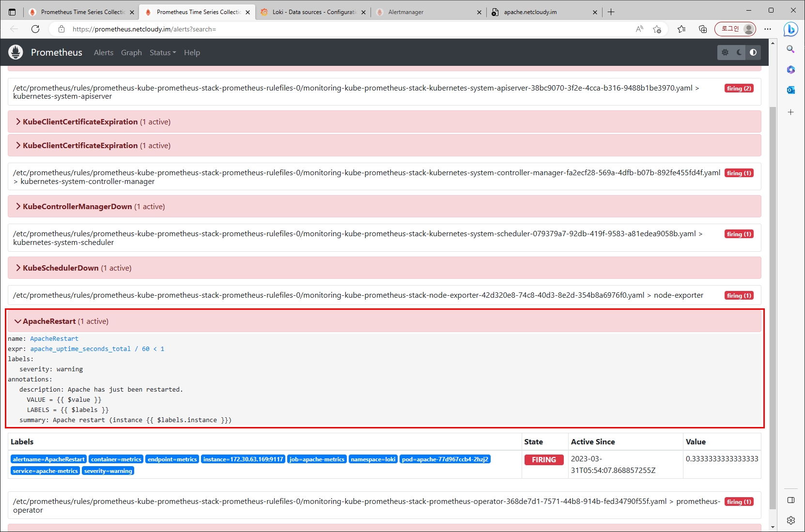Image resolution: width=805 pixels, height=532 pixels.
Task: Open the Edge settings and more menu
Action: click(768, 29)
